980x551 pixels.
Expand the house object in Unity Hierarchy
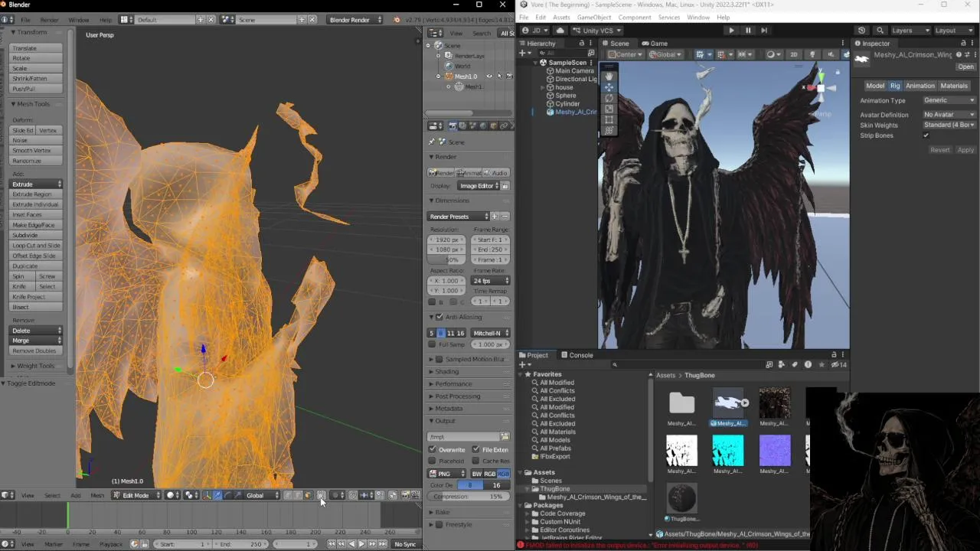click(542, 87)
